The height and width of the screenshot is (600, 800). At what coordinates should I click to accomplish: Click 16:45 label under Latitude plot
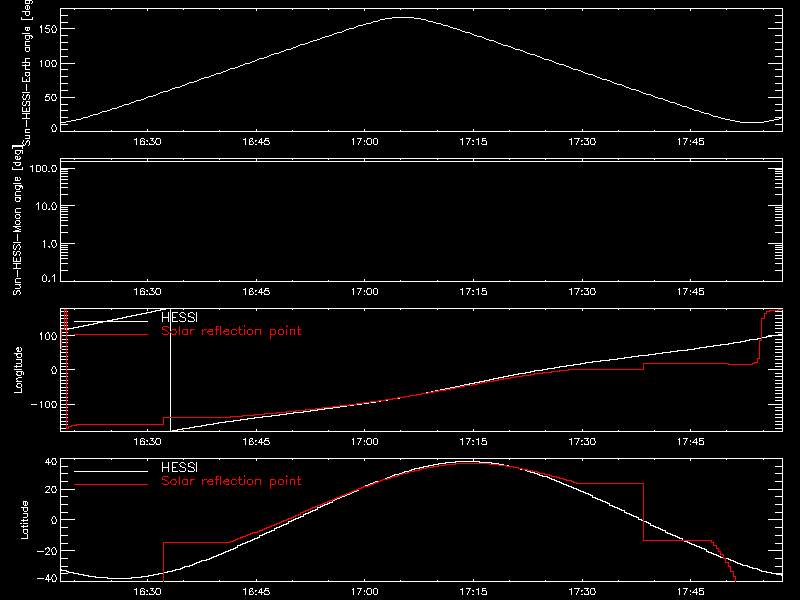(x=256, y=592)
